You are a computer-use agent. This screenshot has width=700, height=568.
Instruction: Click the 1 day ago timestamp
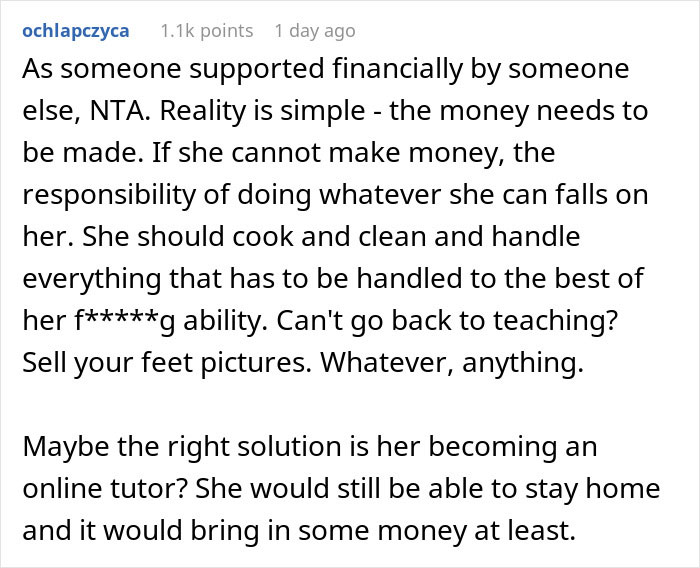pos(315,31)
